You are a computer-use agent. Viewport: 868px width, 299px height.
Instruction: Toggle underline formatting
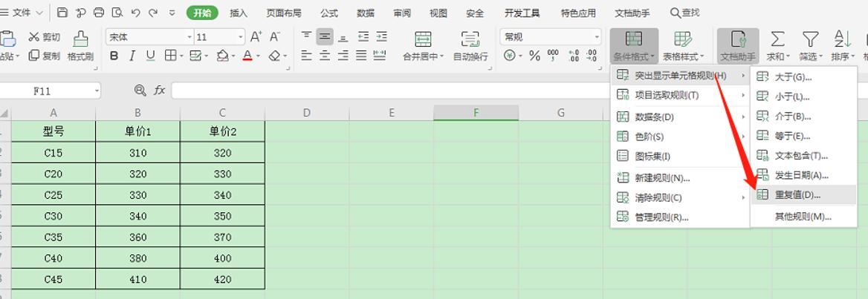pyautogui.click(x=150, y=56)
